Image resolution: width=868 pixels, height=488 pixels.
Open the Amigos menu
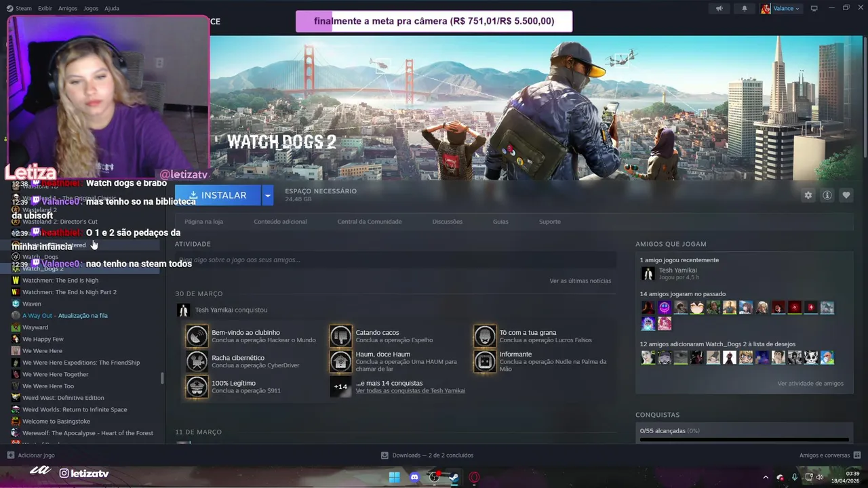68,8
